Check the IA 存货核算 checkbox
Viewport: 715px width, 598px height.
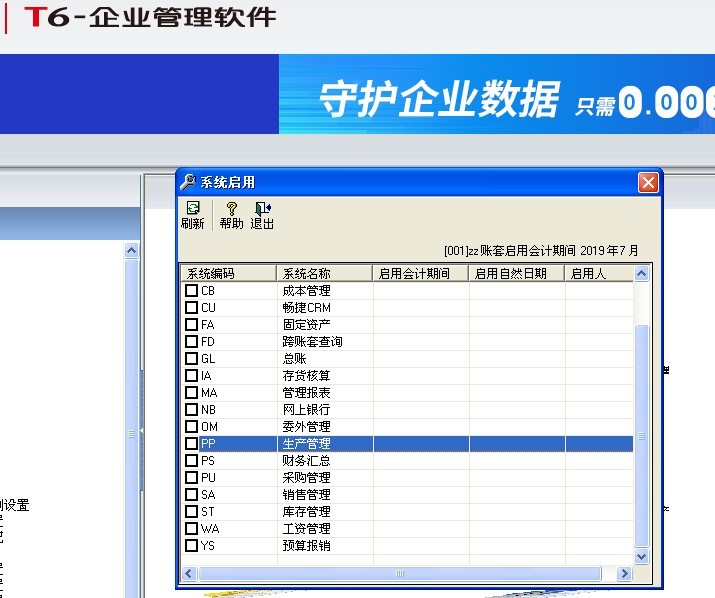tap(192, 376)
